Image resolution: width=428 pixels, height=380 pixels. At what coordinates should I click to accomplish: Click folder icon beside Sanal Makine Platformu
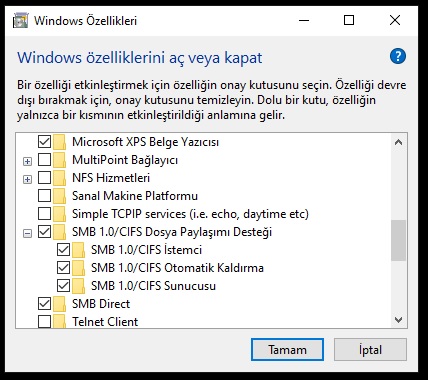pos(59,196)
